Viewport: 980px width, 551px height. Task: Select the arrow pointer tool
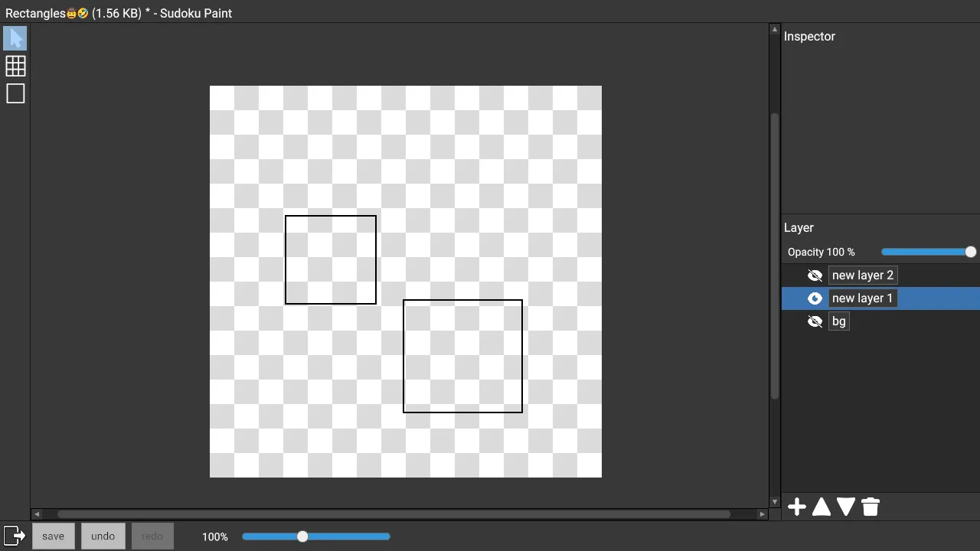tap(15, 38)
